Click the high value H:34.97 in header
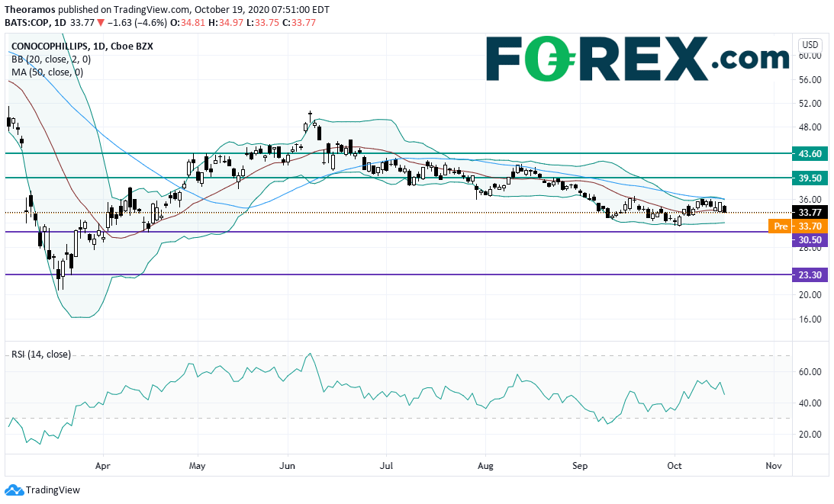This screenshot has height=504, width=834. [225, 22]
